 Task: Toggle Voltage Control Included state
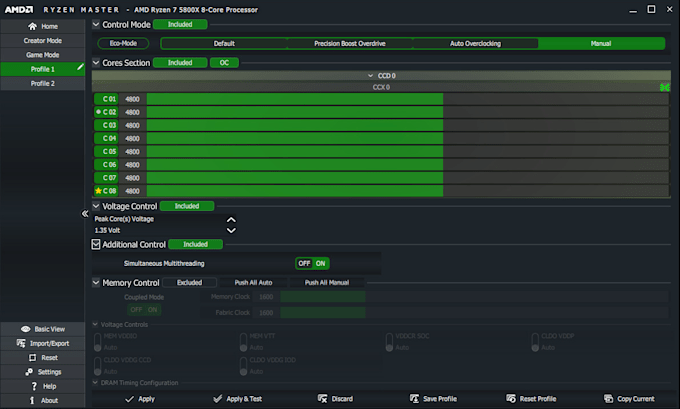187,206
